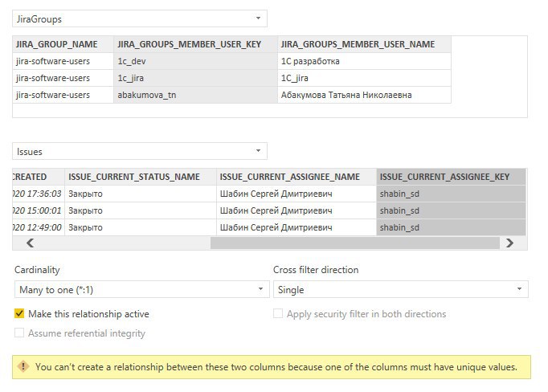Toggle Assume referential integrity checkbox

(x=19, y=333)
